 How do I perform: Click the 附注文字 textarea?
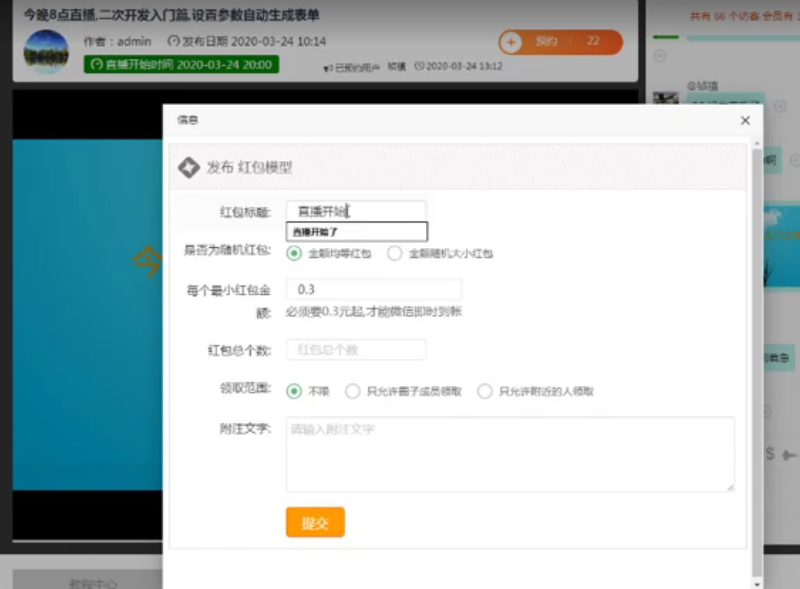[510, 454]
